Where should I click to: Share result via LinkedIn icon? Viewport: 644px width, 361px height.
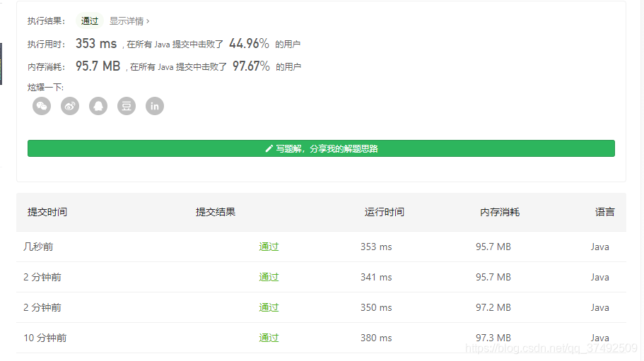[x=155, y=106]
